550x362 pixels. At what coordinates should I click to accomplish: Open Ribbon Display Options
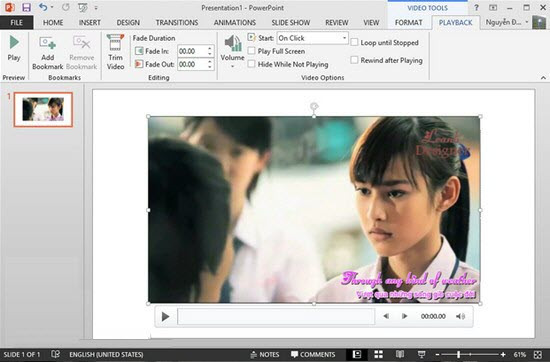(493, 7)
